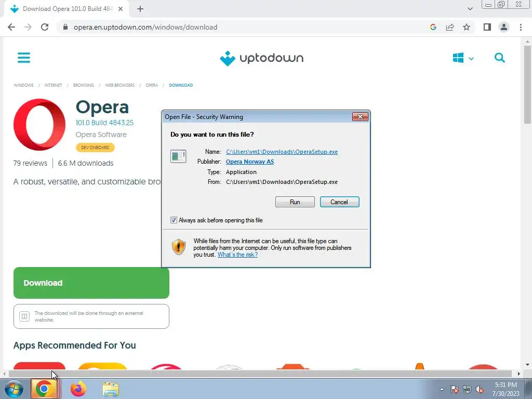Image resolution: width=532 pixels, height=399 pixels.
Task: Reload the current page
Action: click(x=45, y=27)
